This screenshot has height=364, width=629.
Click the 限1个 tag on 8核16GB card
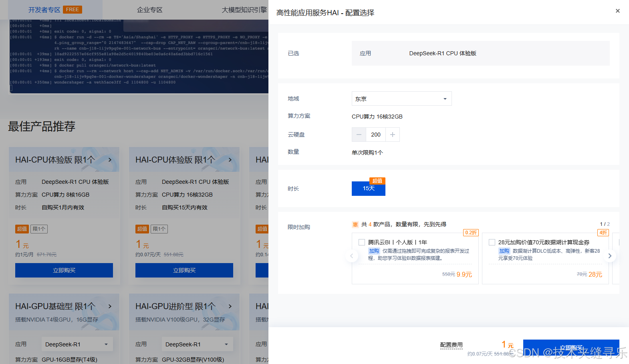point(39,229)
